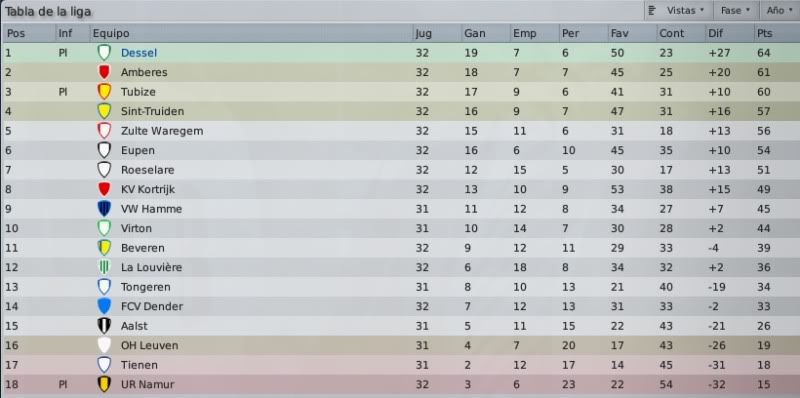Image resolution: width=800 pixels, height=398 pixels.
Task: Open the Vistas dropdown menu
Action: [677, 11]
